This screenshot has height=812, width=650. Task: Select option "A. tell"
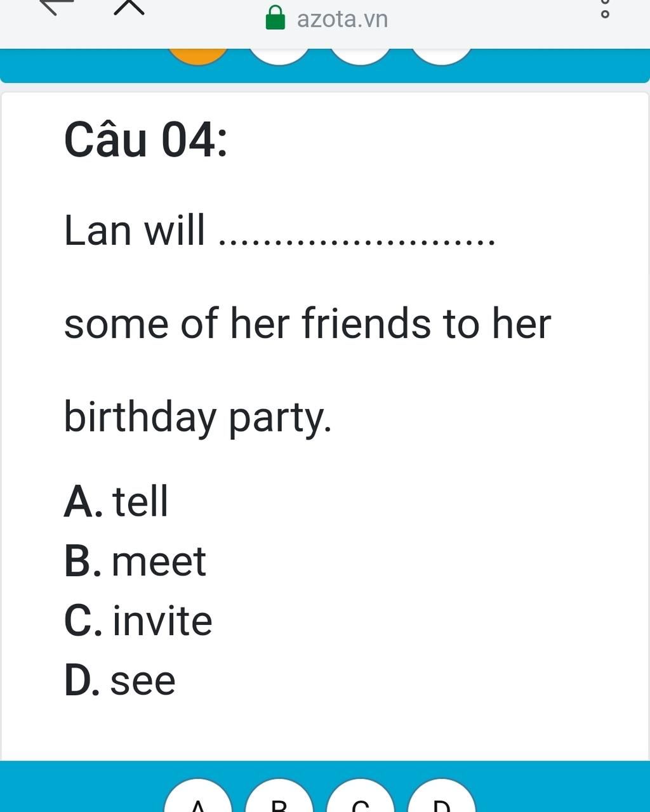click(x=116, y=501)
